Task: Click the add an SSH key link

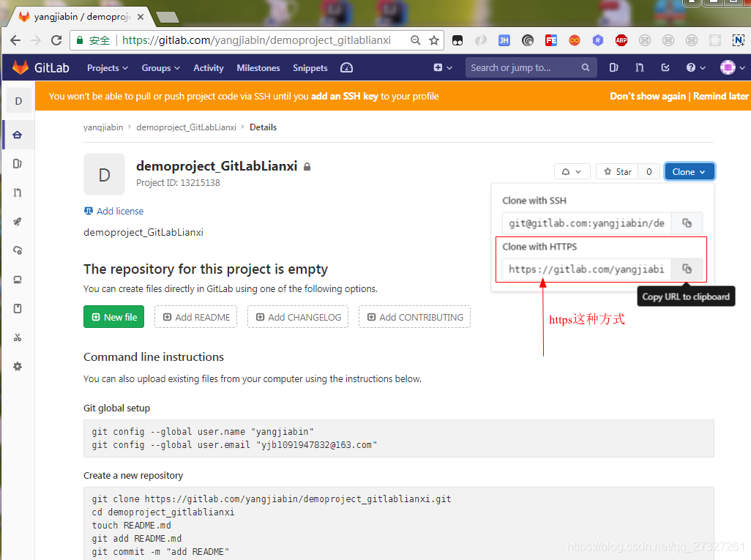Action: pyautogui.click(x=344, y=97)
